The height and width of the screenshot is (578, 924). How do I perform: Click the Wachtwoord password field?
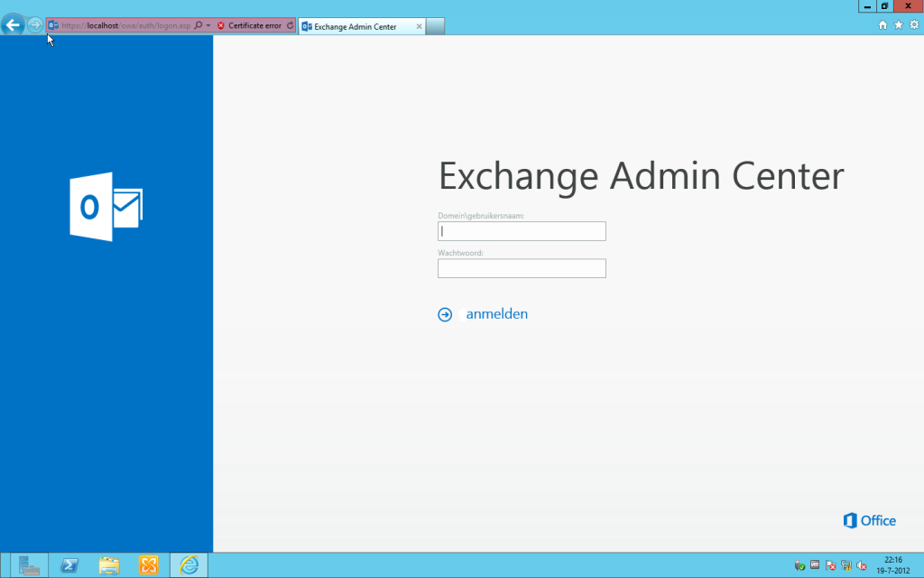click(522, 268)
